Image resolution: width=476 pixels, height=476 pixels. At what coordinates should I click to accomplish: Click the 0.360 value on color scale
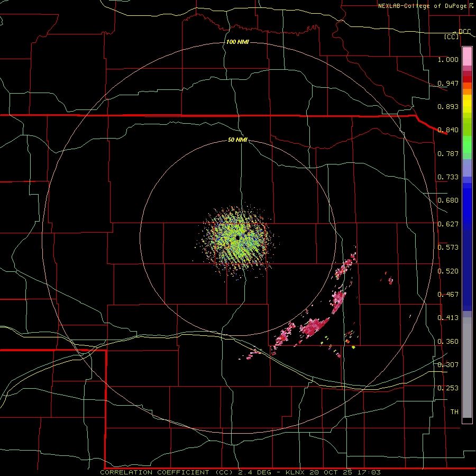point(448,342)
